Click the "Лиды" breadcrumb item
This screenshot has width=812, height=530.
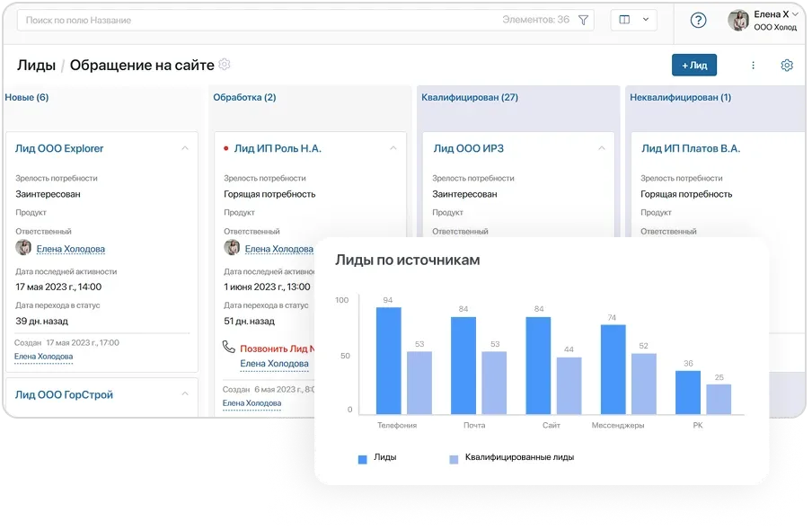(x=38, y=64)
